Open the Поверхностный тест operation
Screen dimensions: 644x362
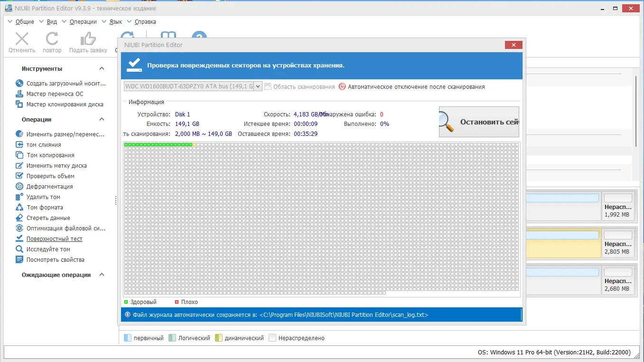(x=49, y=238)
